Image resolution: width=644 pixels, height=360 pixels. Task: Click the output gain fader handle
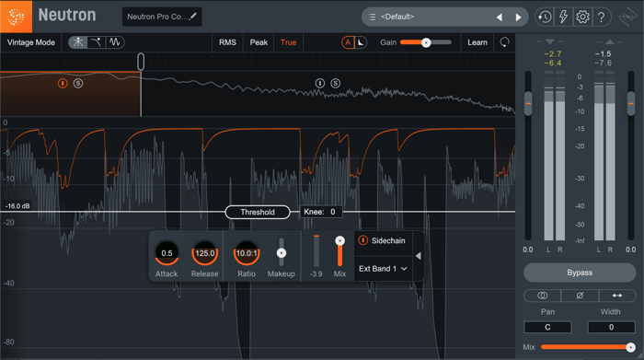tap(631, 103)
